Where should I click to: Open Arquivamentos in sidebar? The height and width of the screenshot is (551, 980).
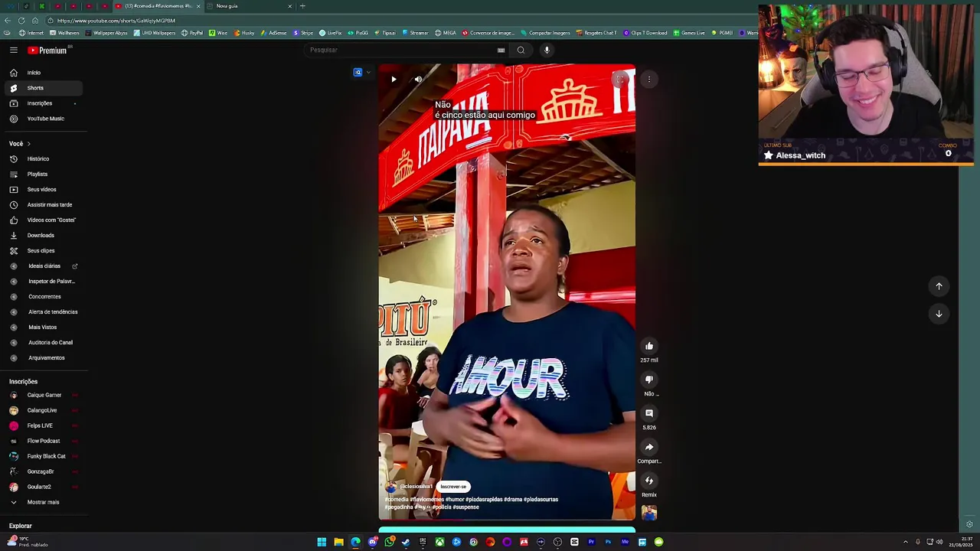42,358
